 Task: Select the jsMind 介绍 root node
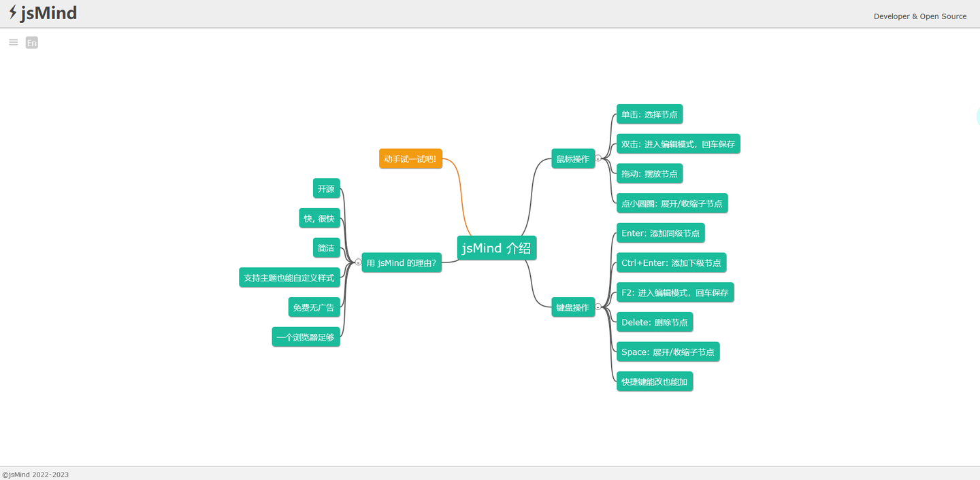click(496, 248)
